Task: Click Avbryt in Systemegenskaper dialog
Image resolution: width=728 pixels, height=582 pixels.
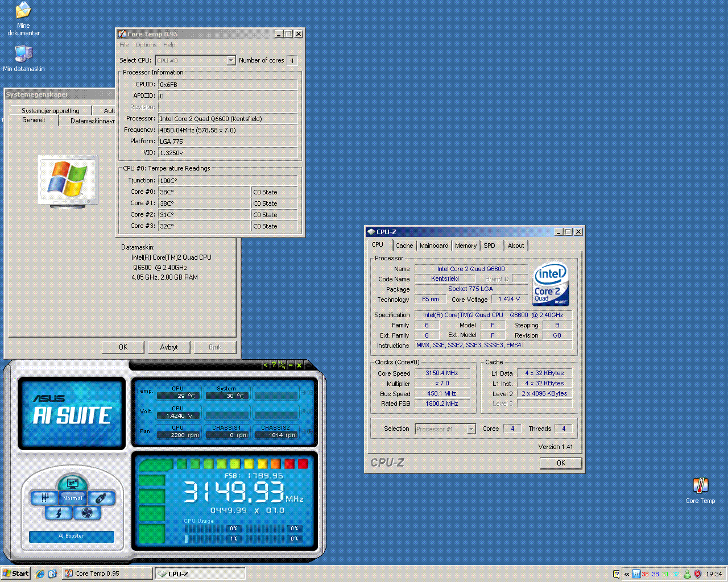Action: pos(169,347)
